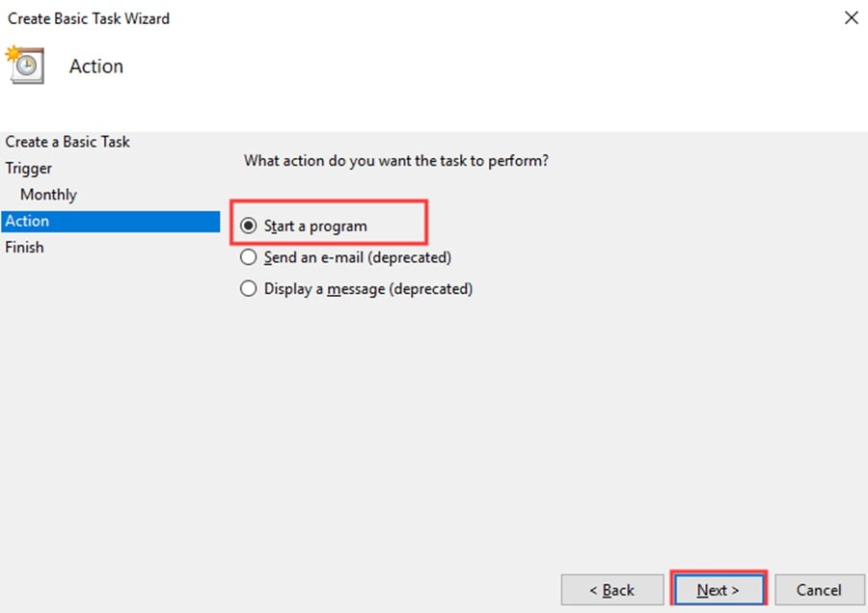Image resolution: width=868 pixels, height=613 pixels.
Task: Click the 'Create Basic Task Wizard' title text
Action: [x=89, y=19]
